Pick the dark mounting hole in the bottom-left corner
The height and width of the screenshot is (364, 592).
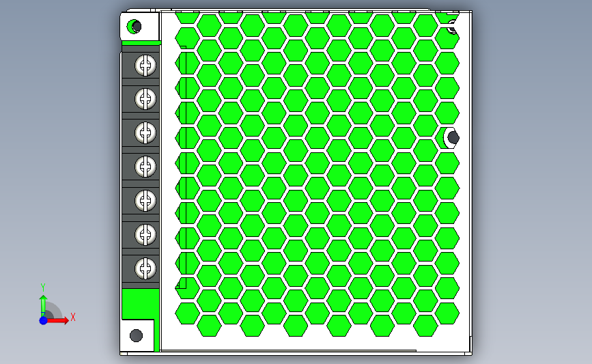pos(136,335)
